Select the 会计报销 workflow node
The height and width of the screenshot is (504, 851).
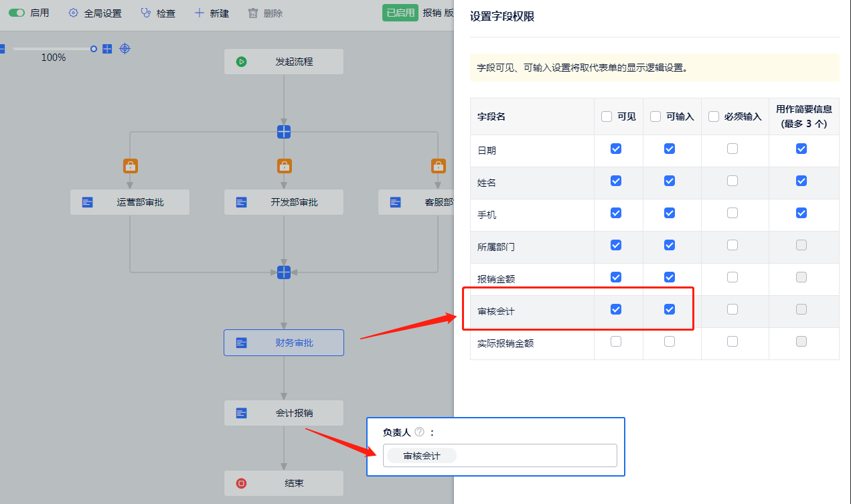point(284,413)
